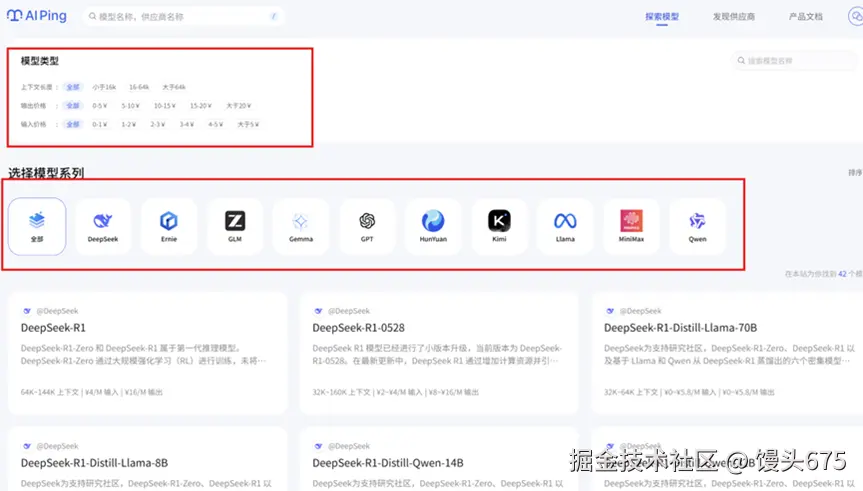Viewport: 863px width, 491px height.
Task: Click the DeepSeek-R1-0528 card description text
Action: coord(437,354)
